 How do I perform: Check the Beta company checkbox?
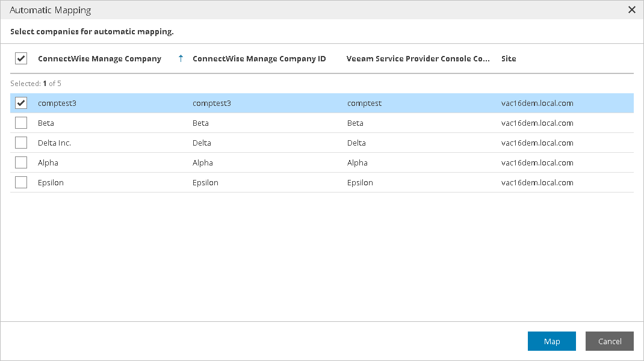(x=21, y=123)
